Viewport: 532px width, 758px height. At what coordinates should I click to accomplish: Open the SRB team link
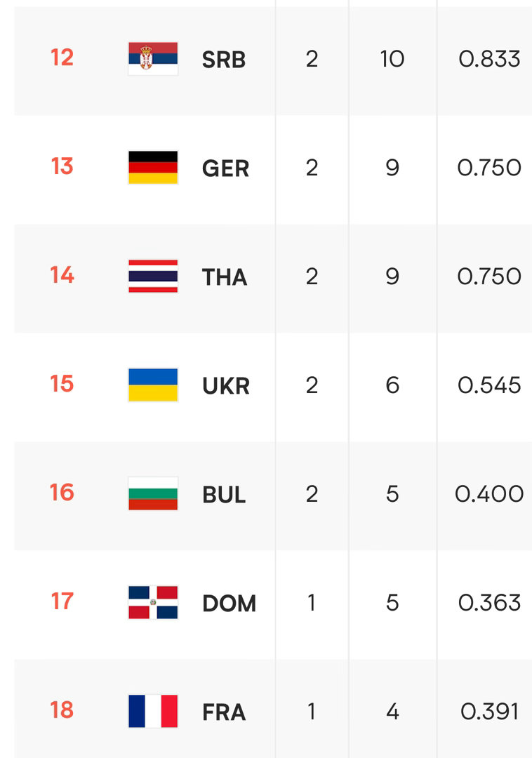pos(224,60)
